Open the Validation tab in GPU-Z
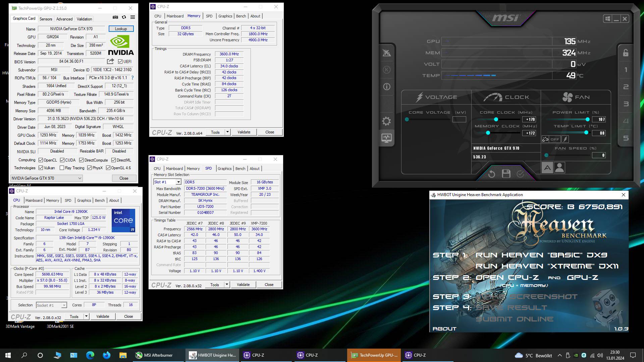The height and width of the screenshot is (362, 644). (84, 19)
